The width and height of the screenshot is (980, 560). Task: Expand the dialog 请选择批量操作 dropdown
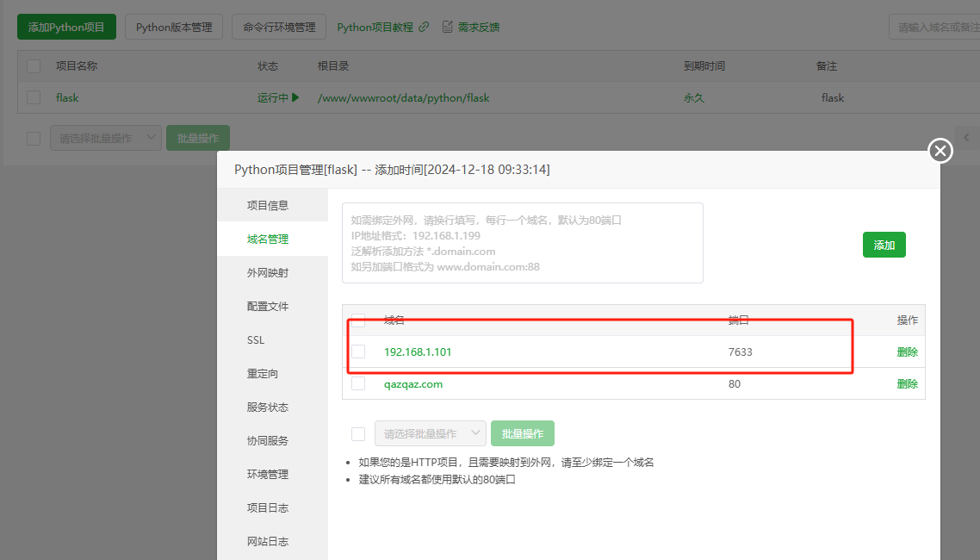[430, 433]
